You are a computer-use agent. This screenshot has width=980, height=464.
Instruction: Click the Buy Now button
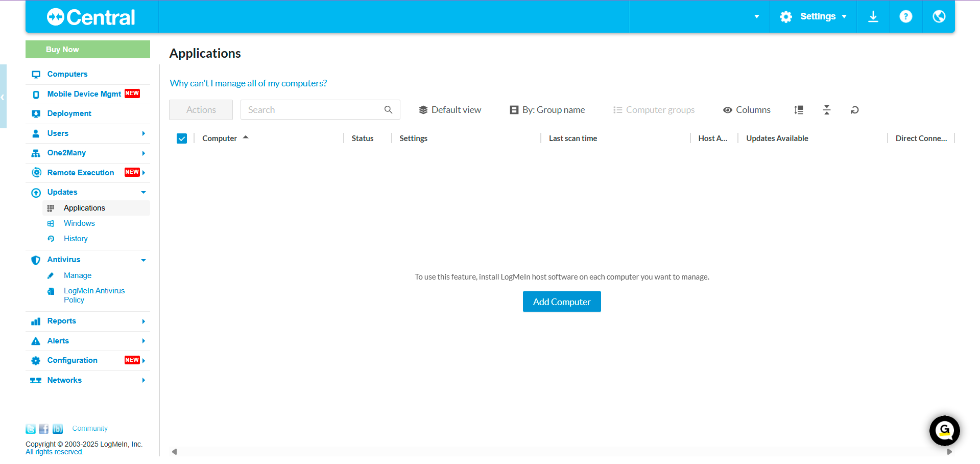pos(88,50)
